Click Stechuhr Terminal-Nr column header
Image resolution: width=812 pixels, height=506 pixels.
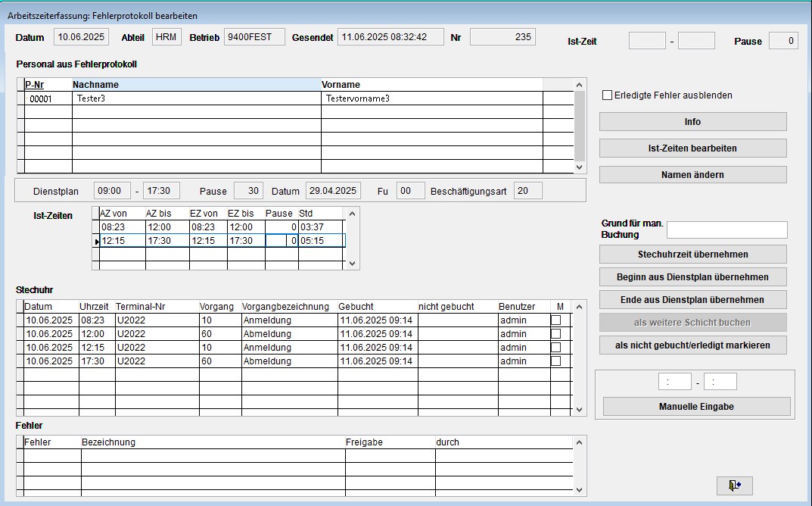tap(157, 306)
